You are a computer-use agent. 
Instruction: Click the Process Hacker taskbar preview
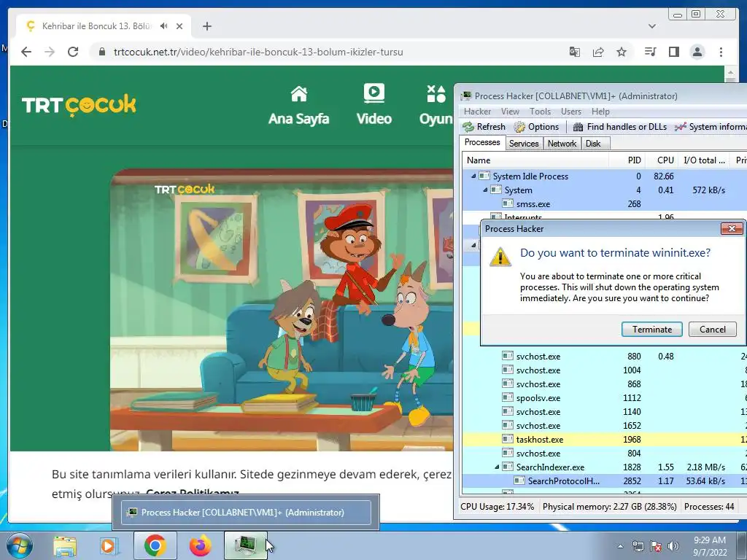(246, 513)
